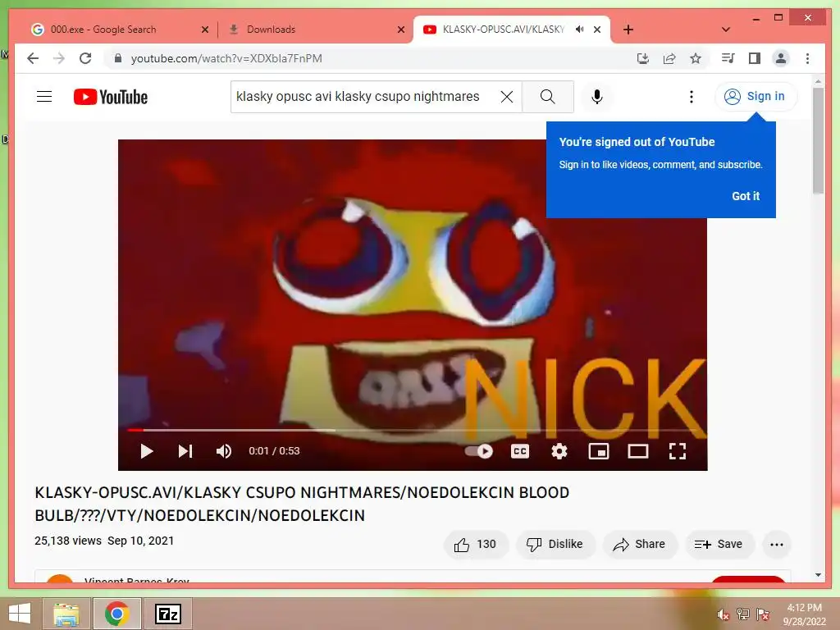Open media controls in Chrome toolbar
The width and height of the screenshot is (840, 630).
728,58
